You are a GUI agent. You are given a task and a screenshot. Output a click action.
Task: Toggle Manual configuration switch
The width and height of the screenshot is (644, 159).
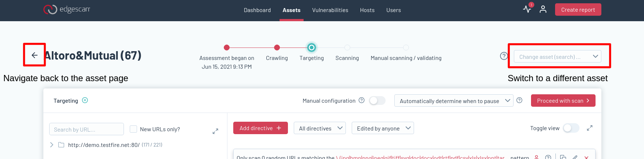pyautogui.click(x=377, y=101)
